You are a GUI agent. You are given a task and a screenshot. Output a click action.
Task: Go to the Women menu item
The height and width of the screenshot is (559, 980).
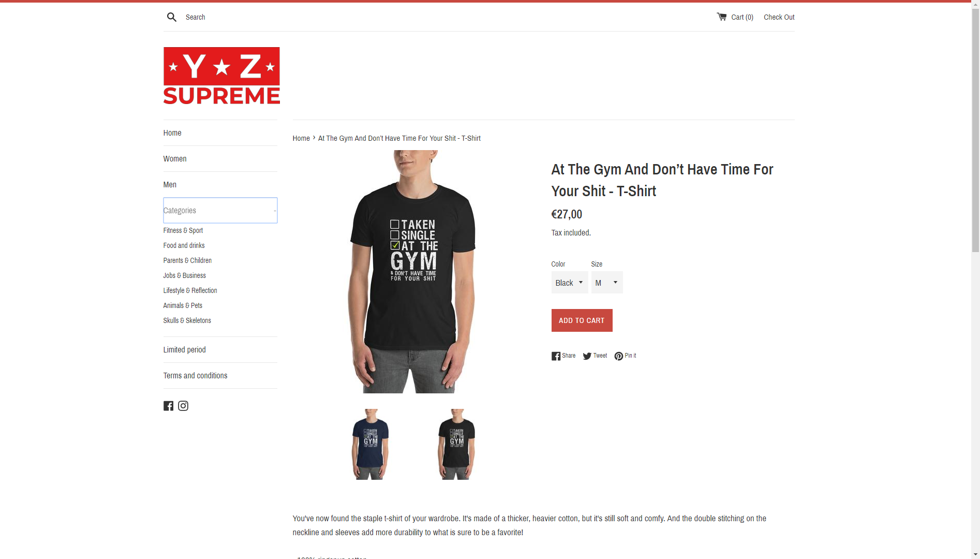pos(175,159)
